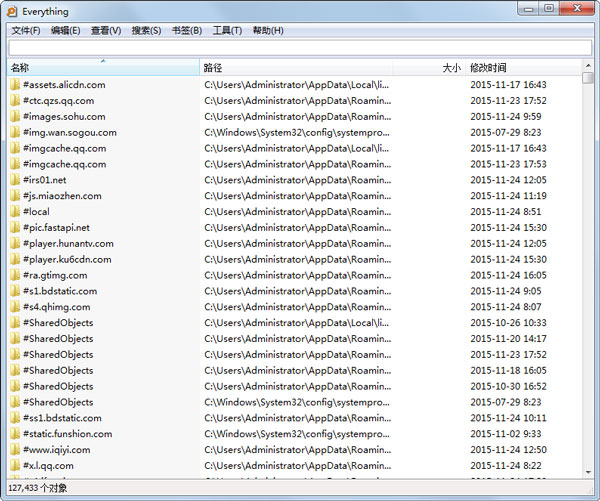Click the path cell of #img.wan.sogou.com
Screen dimensions: 600x501
click(297, 132)
